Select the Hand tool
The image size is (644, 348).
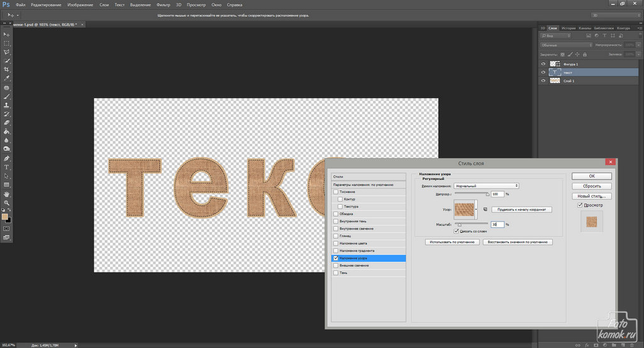pos(6,194)
